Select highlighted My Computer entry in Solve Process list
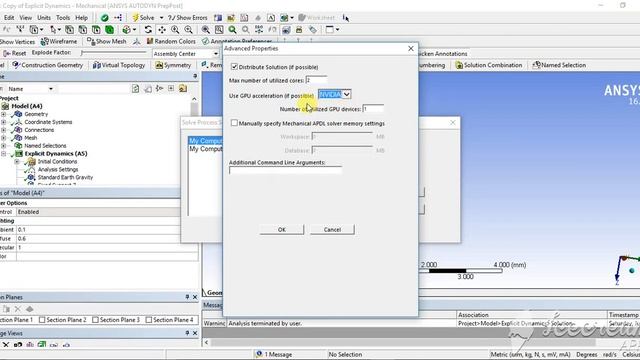This screenshot has height=360, width=640. [x=205, y=141]
